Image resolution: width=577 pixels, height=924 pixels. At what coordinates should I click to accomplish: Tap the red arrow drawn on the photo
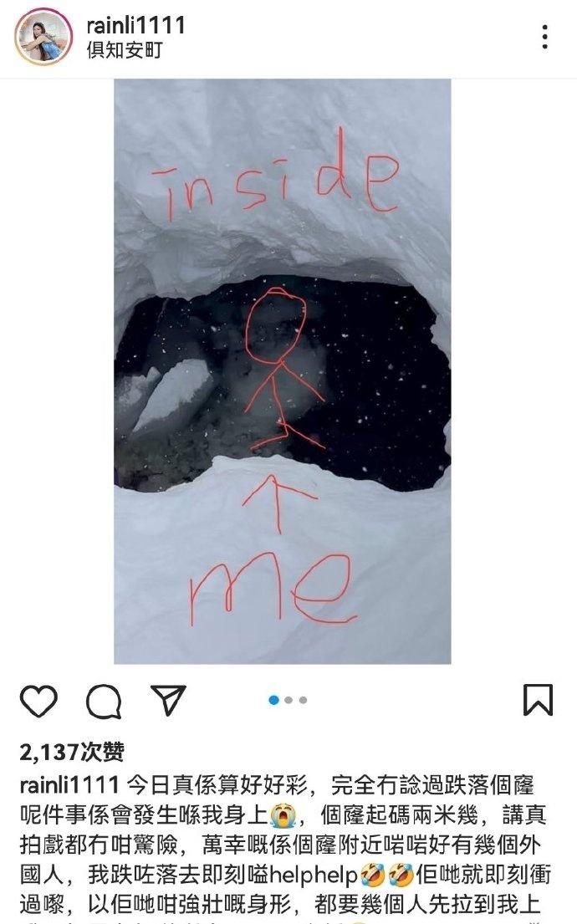(x=278, y=504)
